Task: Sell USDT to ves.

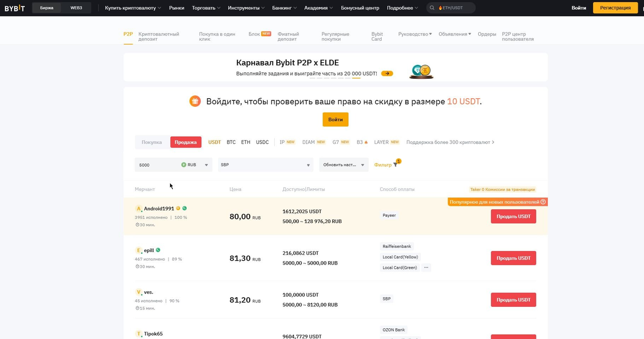Action: (513, 300)
